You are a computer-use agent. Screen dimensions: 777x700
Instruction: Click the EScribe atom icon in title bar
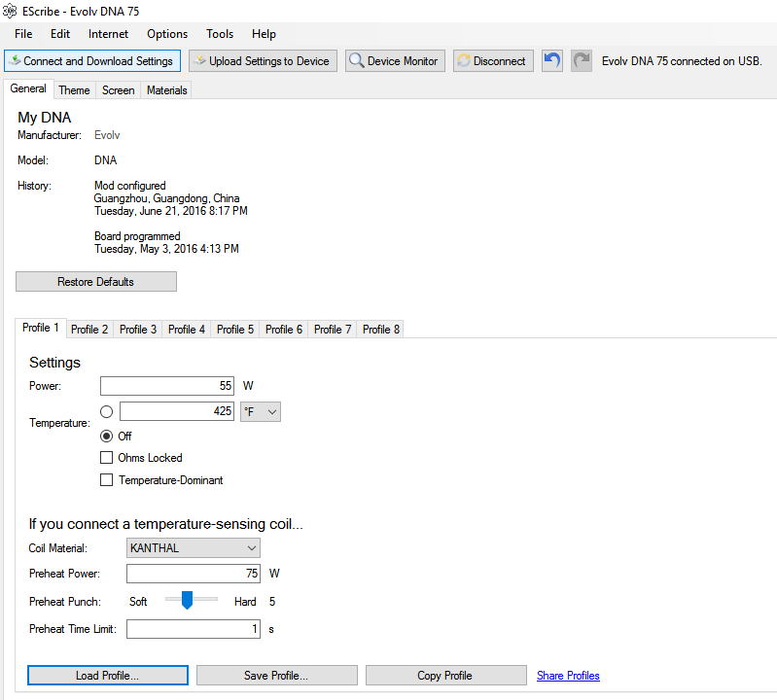point(11,10)
